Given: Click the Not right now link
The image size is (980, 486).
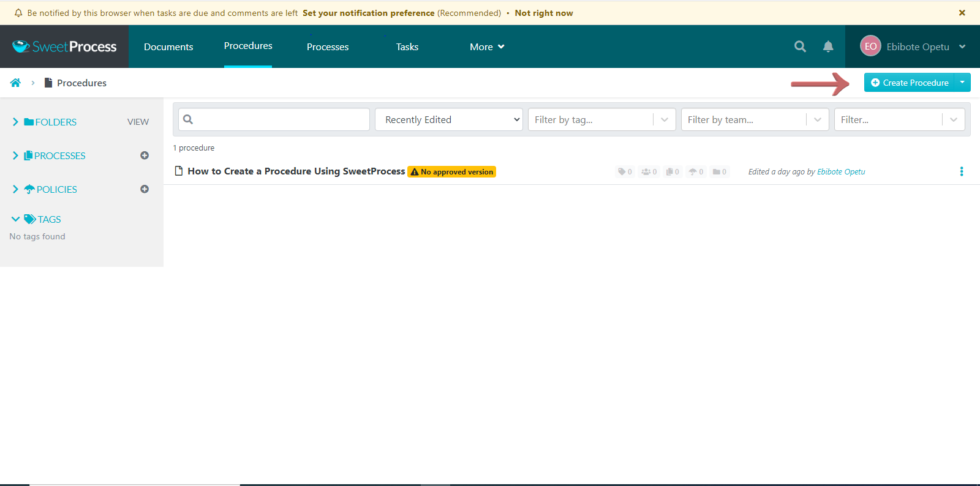Looking at the screenshot, I should [544, 13].
